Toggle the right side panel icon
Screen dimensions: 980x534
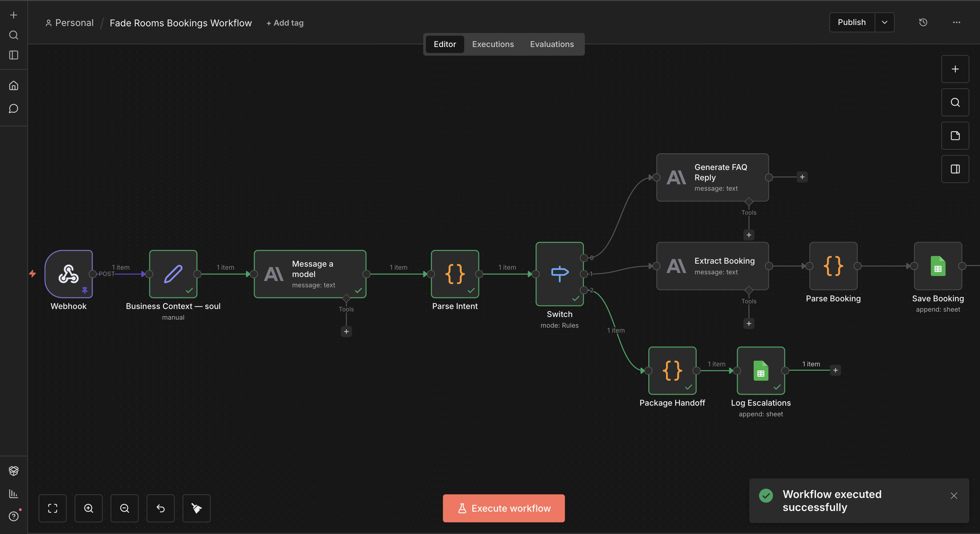[955, 169]
